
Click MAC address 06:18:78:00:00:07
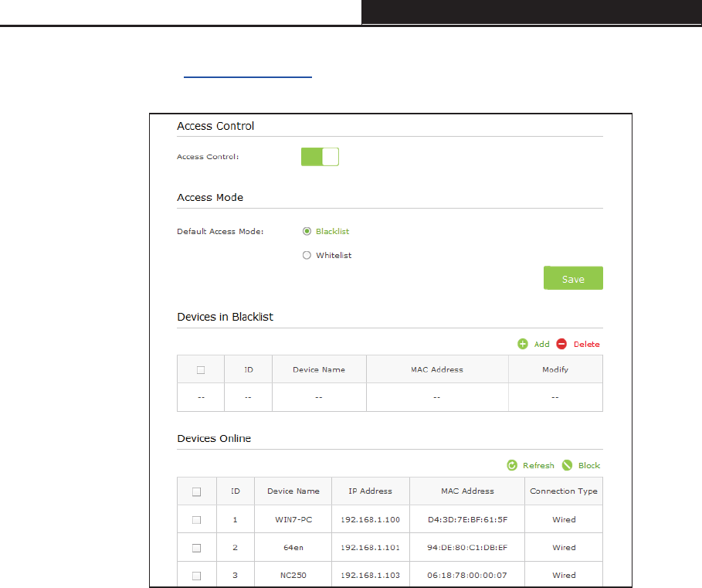(x=467, y=575)
